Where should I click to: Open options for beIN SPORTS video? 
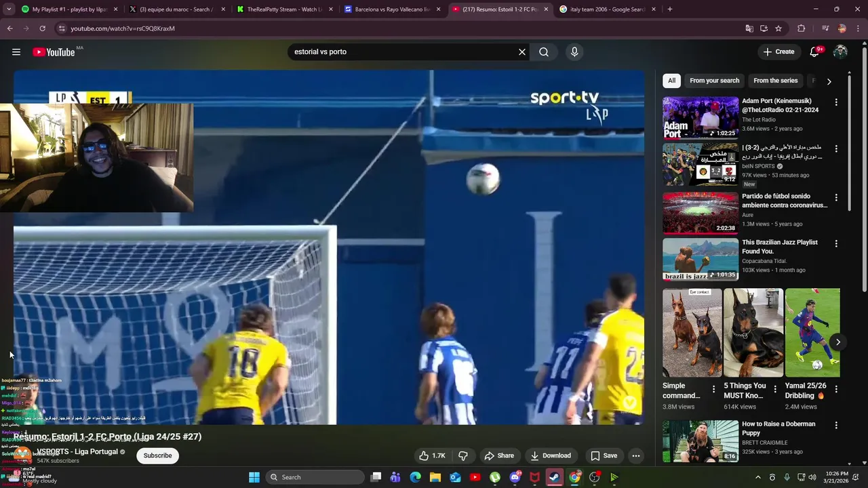[x=836, y=148]
